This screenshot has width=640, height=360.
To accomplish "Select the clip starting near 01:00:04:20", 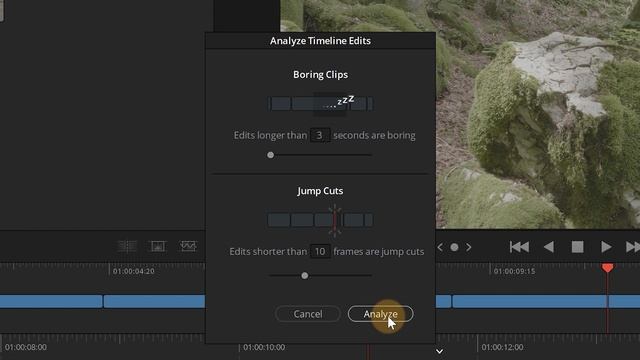I will point(154,301).
